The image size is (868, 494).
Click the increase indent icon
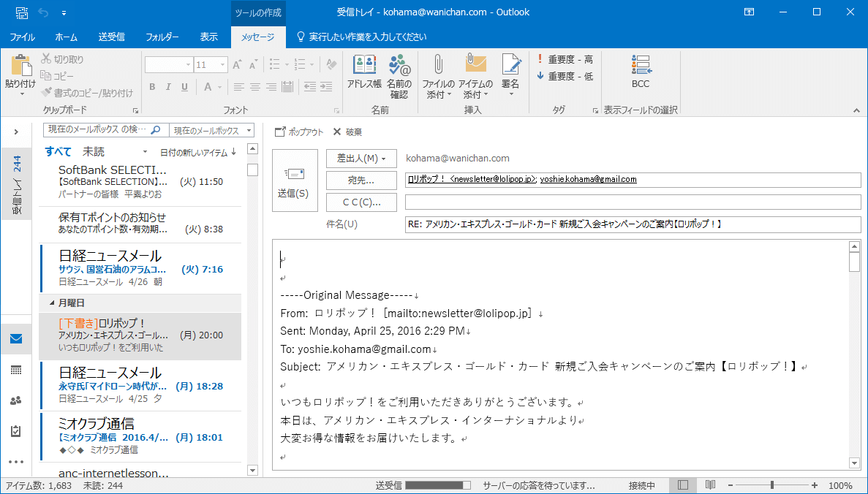[x=326, y=87]
